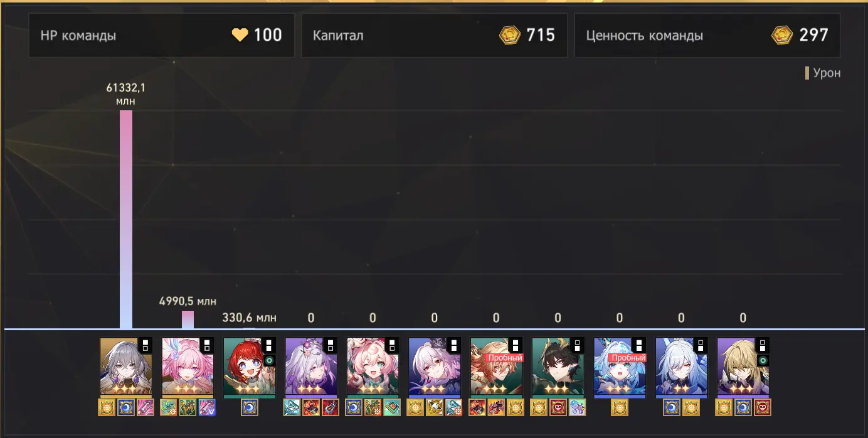Click the teal card item under the winking pink-haired character
The width and height of the screenshot is (868, 438).
pos(392,407)
